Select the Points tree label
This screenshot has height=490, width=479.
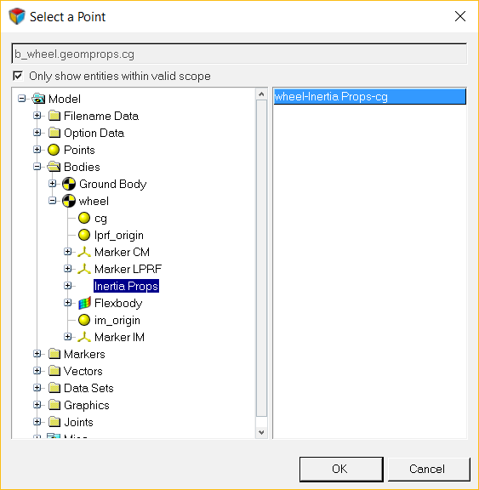coord(79,150)
